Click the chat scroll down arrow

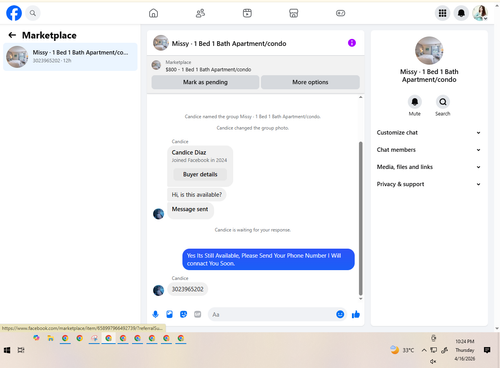[x=360, y=299]
